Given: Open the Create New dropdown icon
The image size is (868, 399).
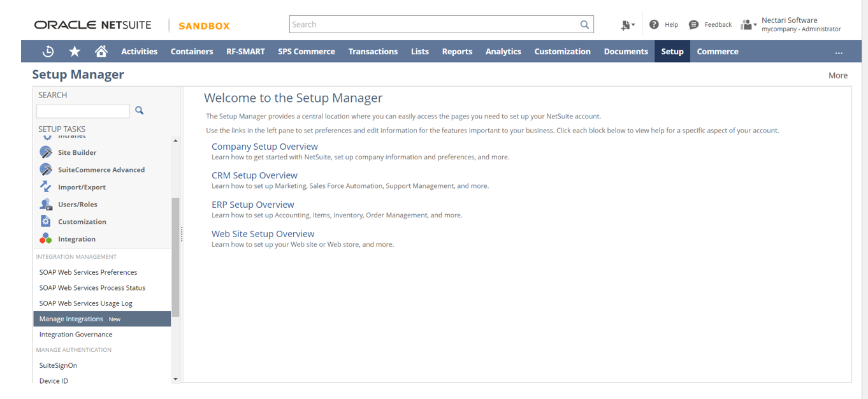Looking at the screenshot, I should tap(628, 25).
